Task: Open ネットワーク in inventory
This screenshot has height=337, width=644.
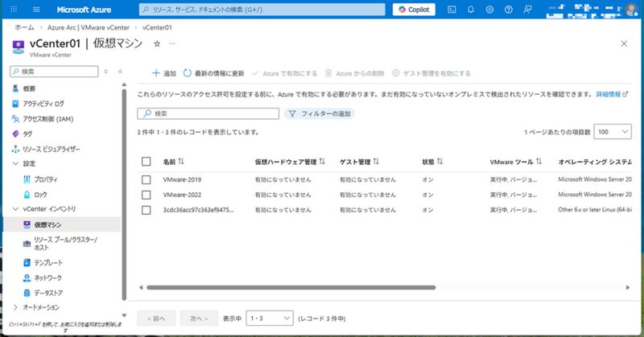Action: 47,278
